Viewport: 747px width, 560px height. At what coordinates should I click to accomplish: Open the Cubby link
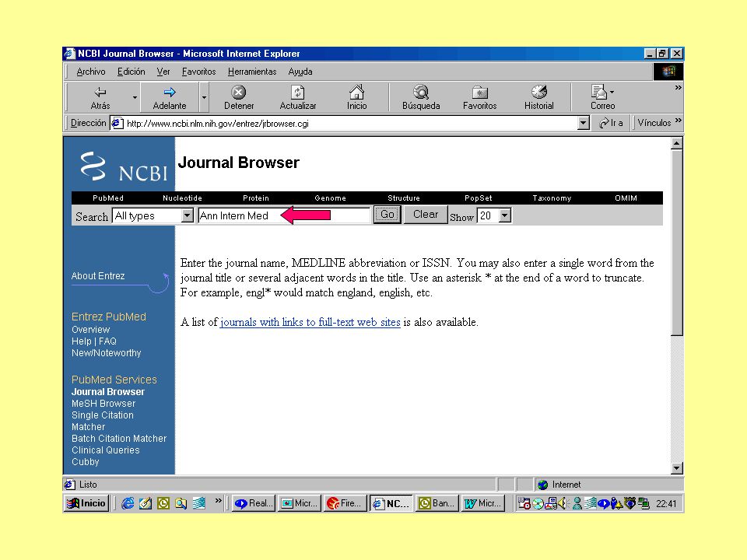coord(86,462)
